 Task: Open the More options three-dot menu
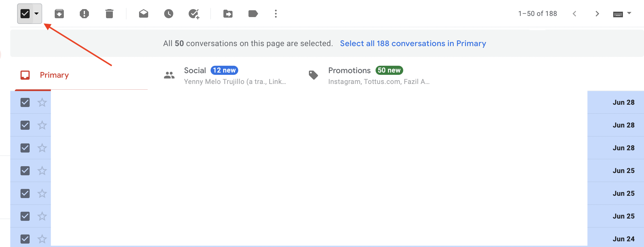coord(276,14)
